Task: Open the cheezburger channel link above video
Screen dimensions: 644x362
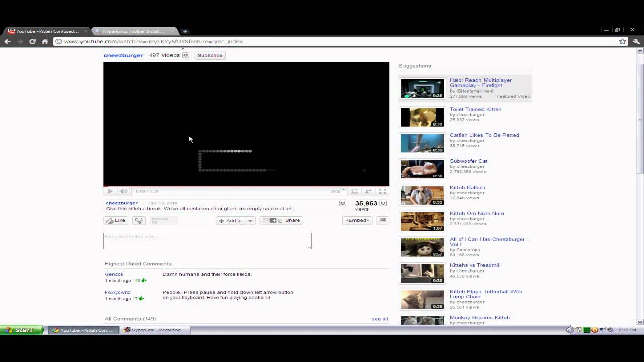Action: coord(123,55)
